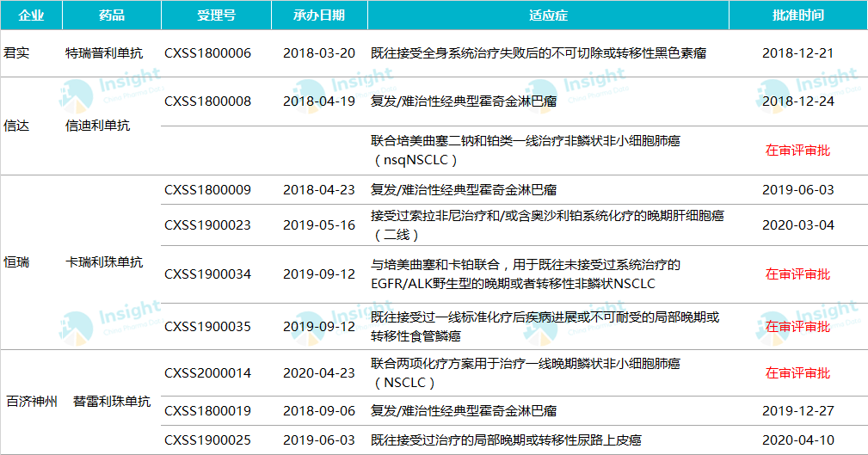
Task: Select the melanoma indication text
Action: pyautogui.click(x=539, y=53)
